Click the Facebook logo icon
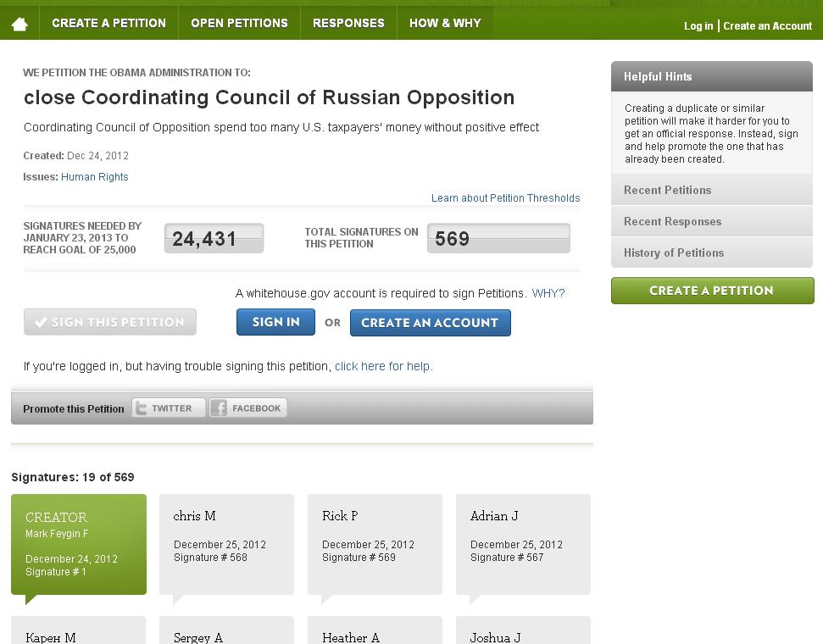Image resolution: width=823 pixels, height=644 pixels. 219,408
